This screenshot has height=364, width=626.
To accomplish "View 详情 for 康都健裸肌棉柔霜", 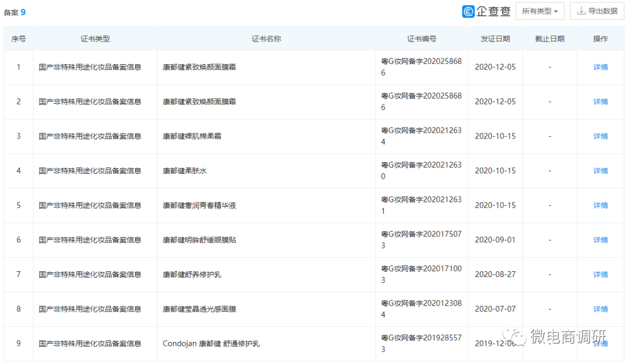I will (x=600, y=136).
